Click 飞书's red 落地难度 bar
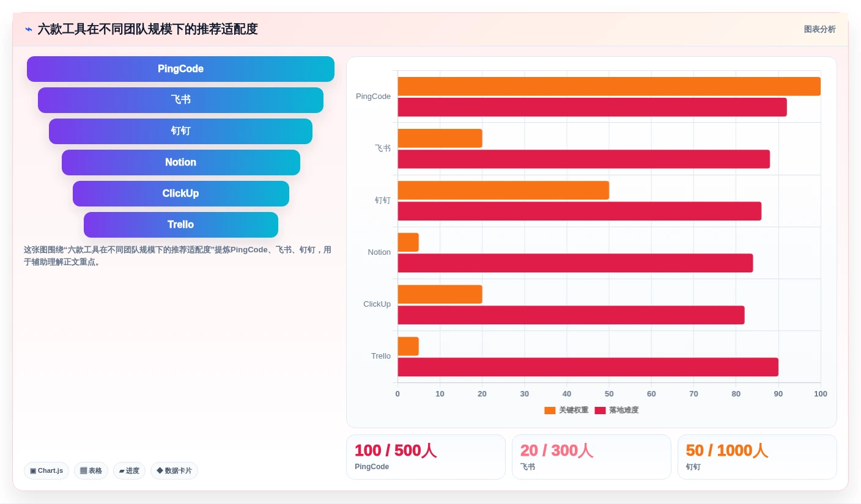Screen dimensions: 861x504 click(584, 159)
